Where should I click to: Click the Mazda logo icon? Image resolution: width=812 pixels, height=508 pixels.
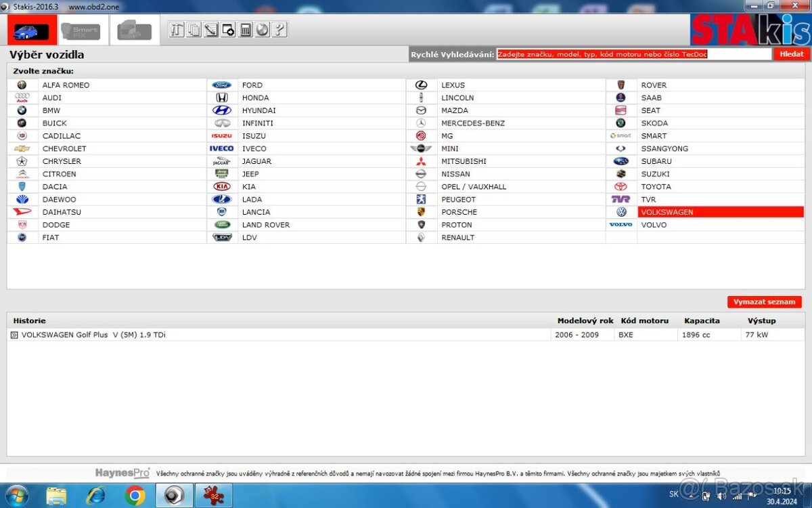pos(421,110)
